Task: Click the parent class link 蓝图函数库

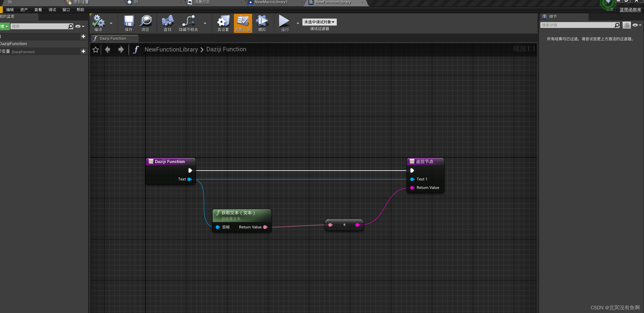Action: [630, 10]
